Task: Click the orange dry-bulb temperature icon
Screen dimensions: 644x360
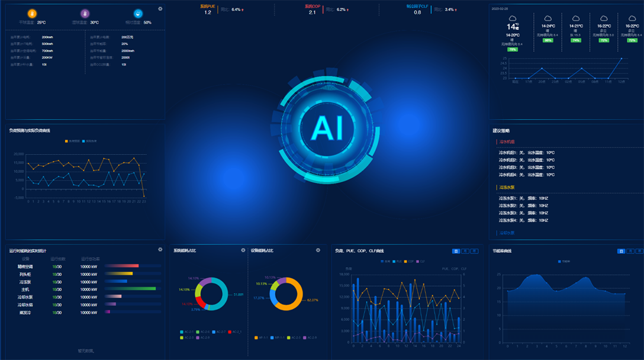Action: [x=32, y=14]
